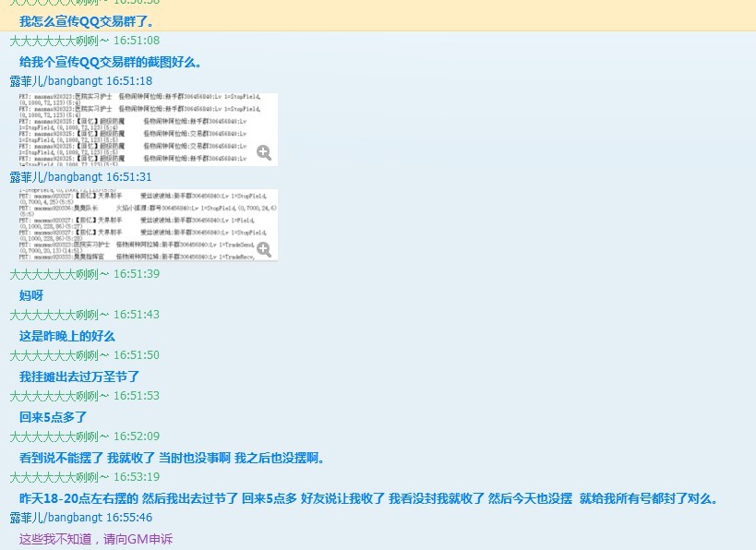Click sender name 露菲儿/bangbangt at 16:51:31

click(x=55, y=177)
